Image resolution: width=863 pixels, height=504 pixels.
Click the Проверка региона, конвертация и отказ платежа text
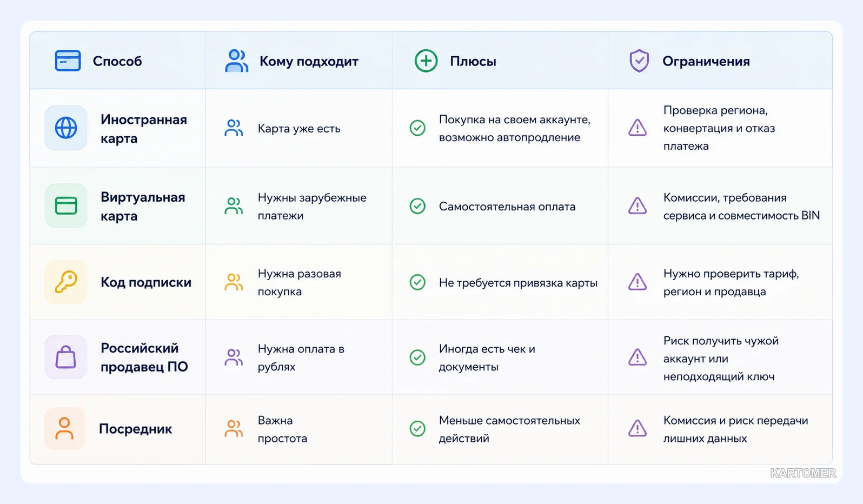[719, 128]
